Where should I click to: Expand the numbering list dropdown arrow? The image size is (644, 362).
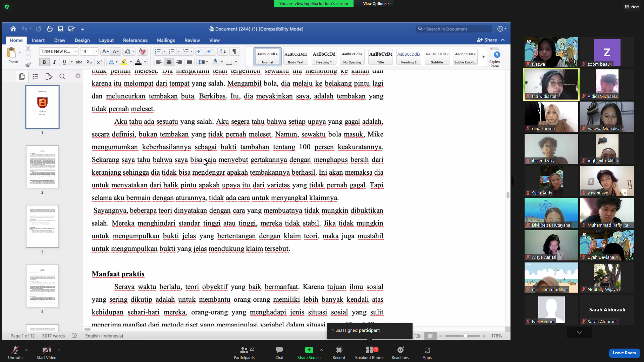(x=178, y=51)
